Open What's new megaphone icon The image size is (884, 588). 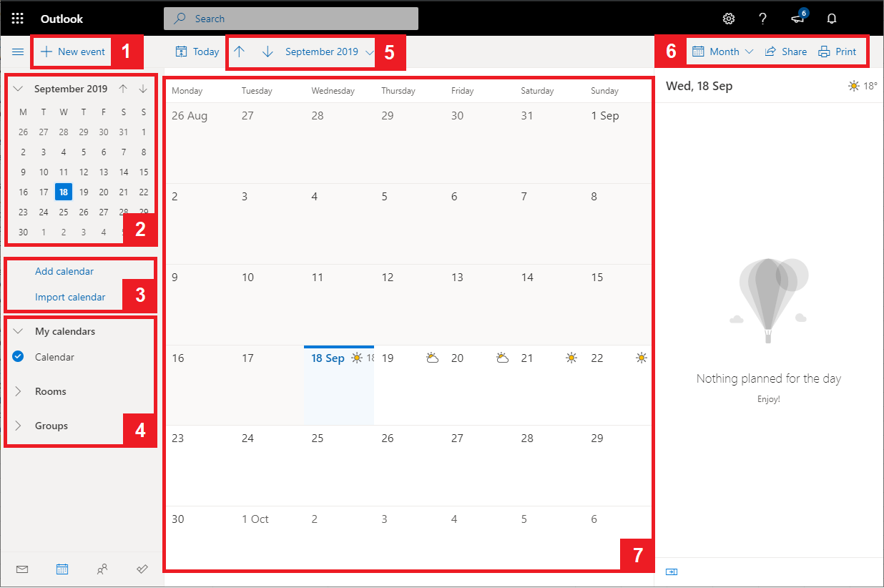click(x=798, y=18)
